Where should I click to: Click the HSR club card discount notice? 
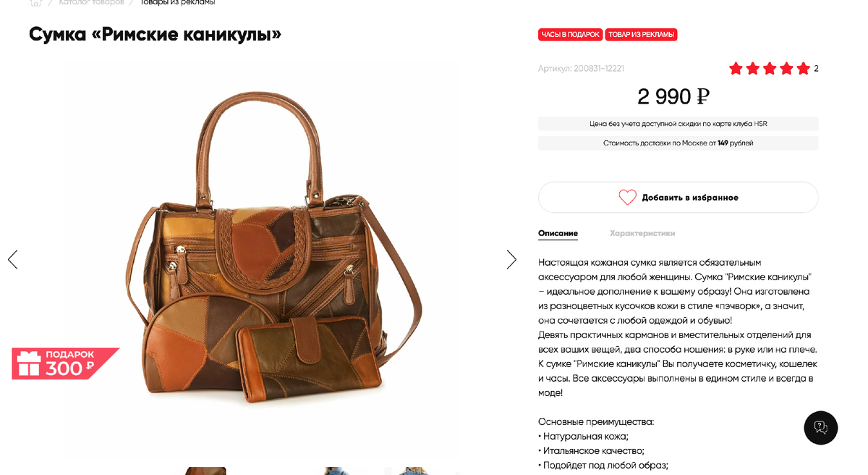pyautogui.click(x=678, y=124)
